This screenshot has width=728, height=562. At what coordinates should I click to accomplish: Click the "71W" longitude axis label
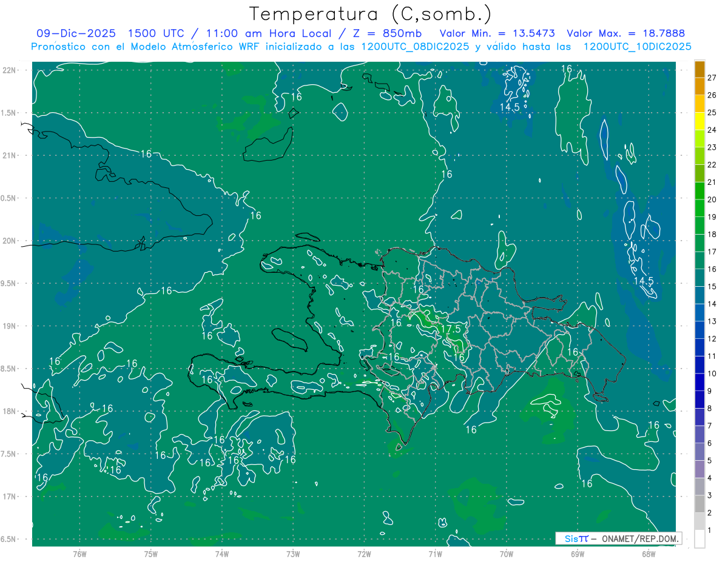[435, 554]
